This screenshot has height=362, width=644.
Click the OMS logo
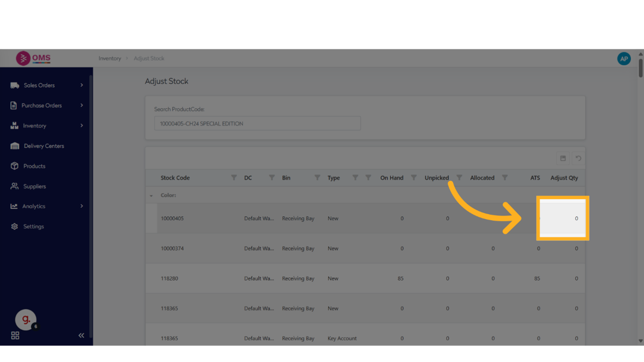pos(33,58)
